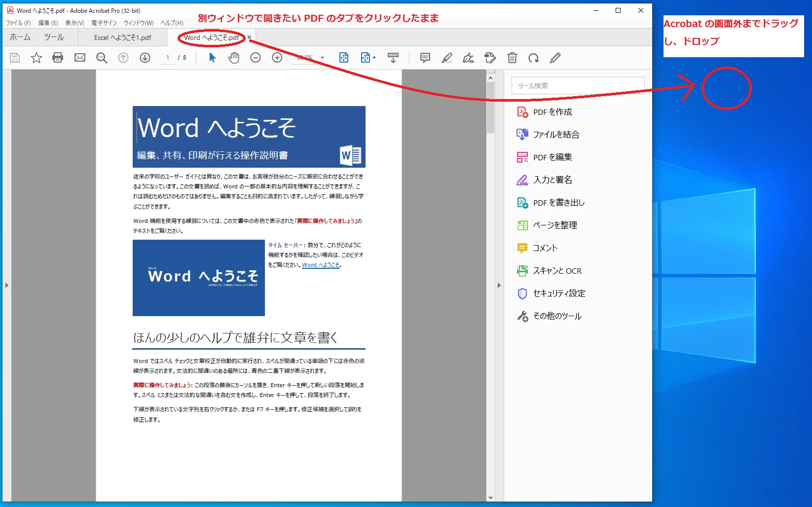Switch to Excel へようこそ1.pdf tab
The image size is (812, 507).
pyautogui.click(x=123, y=37)
